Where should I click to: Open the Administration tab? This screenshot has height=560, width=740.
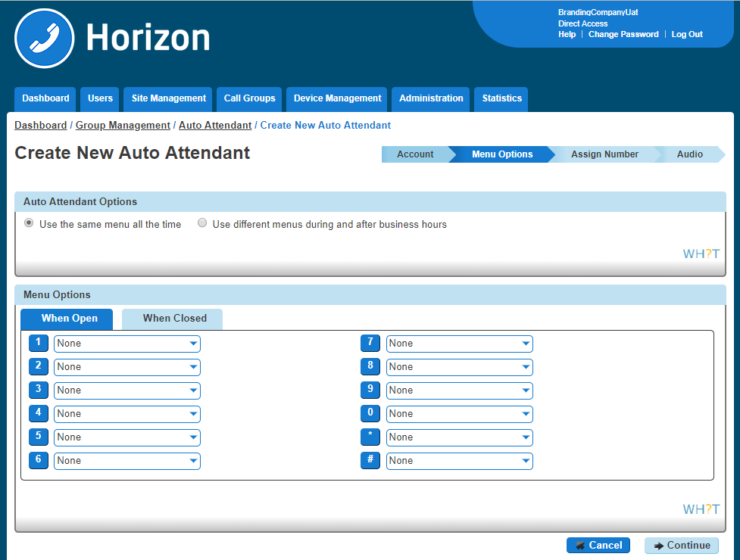coord(431,99)
